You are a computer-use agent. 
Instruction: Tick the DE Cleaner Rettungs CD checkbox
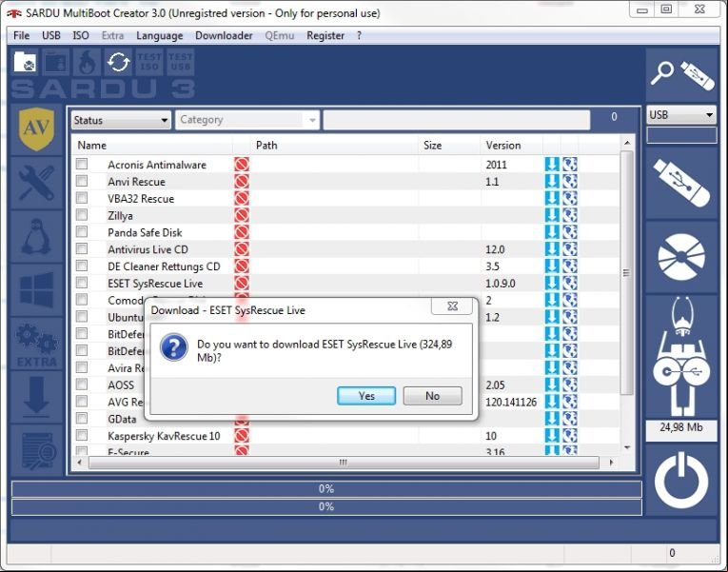(82, 266)
